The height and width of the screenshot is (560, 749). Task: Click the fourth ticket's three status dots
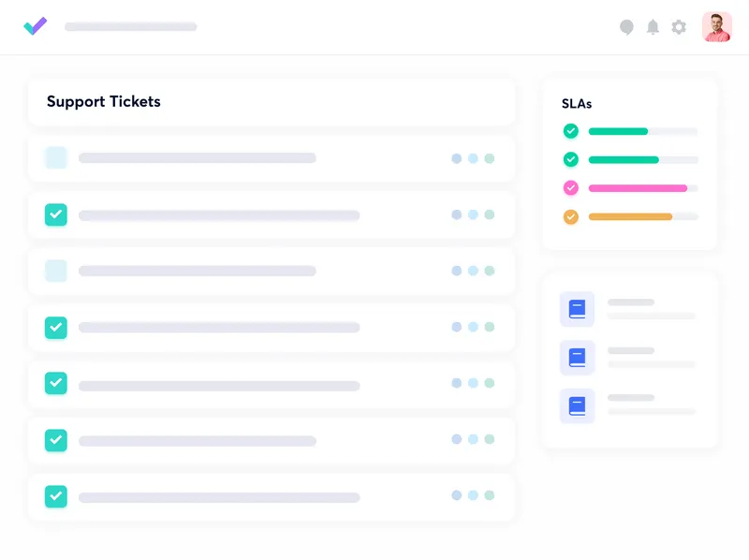[473, 327]
